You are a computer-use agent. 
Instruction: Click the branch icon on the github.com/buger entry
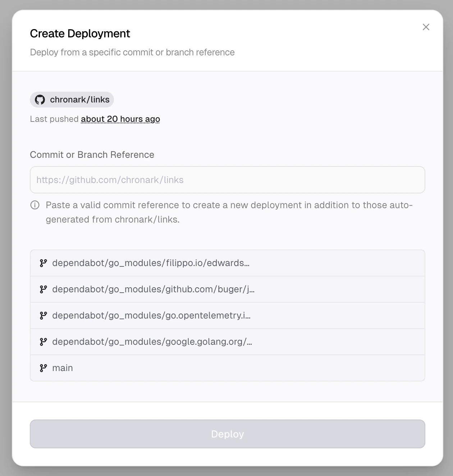[x=44, y=289]
